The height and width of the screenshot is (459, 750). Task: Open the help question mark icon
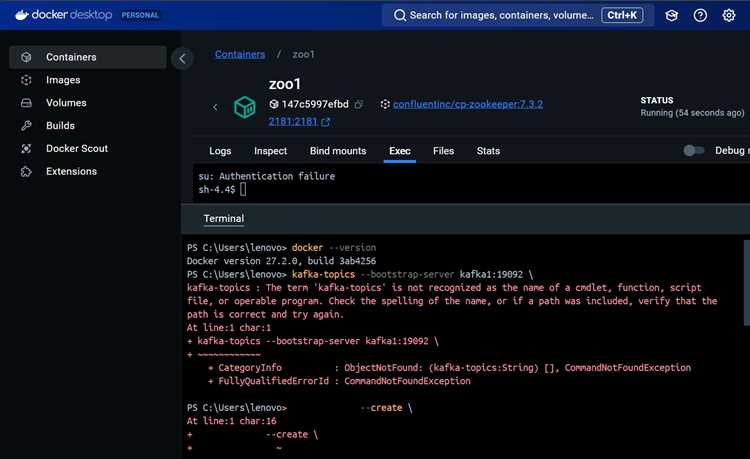[x=700, y=15]
